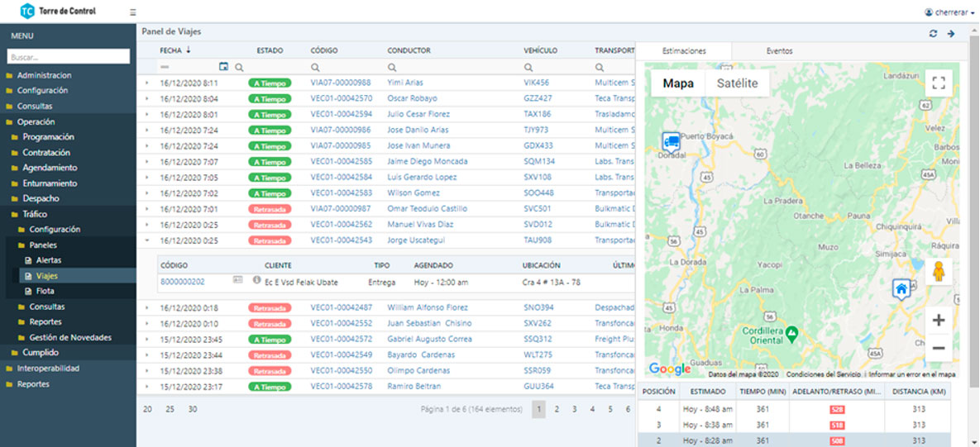Image resolution: width=980 pixels, height=447 pixels.
Task: Open Flota under Paneles in sidebar
Action: [x=45, y=292]
